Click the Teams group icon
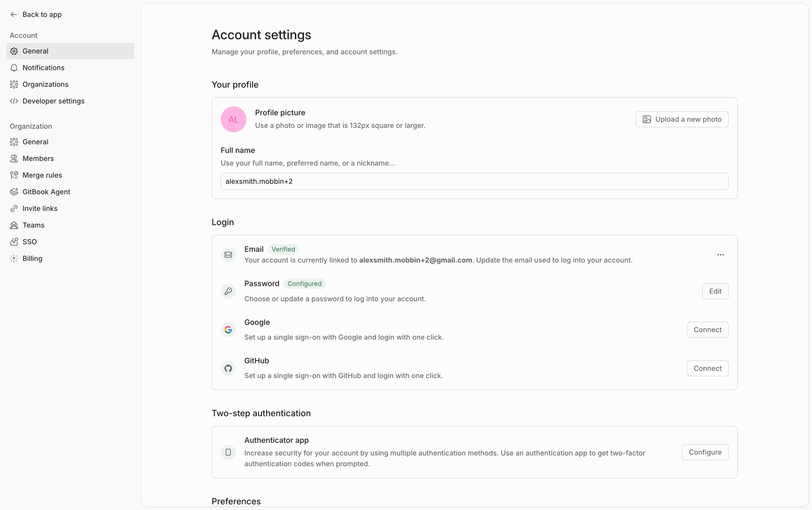 click(14, 225)
